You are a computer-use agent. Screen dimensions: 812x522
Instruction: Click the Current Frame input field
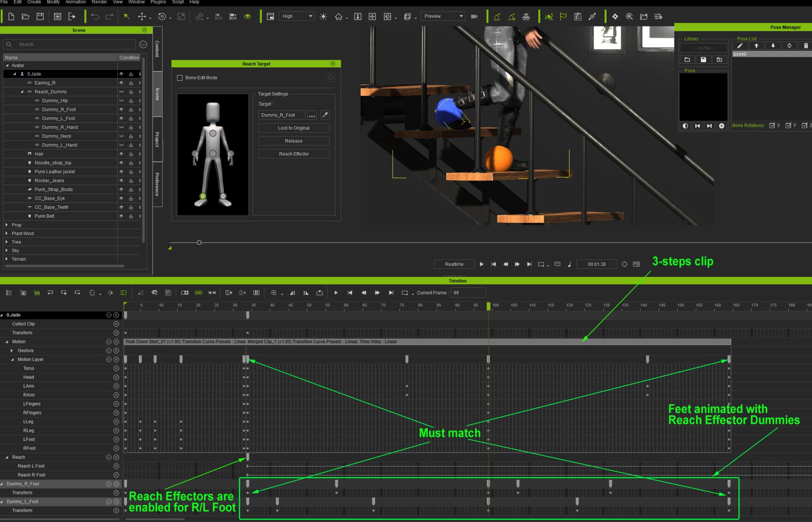pos(468,293)
